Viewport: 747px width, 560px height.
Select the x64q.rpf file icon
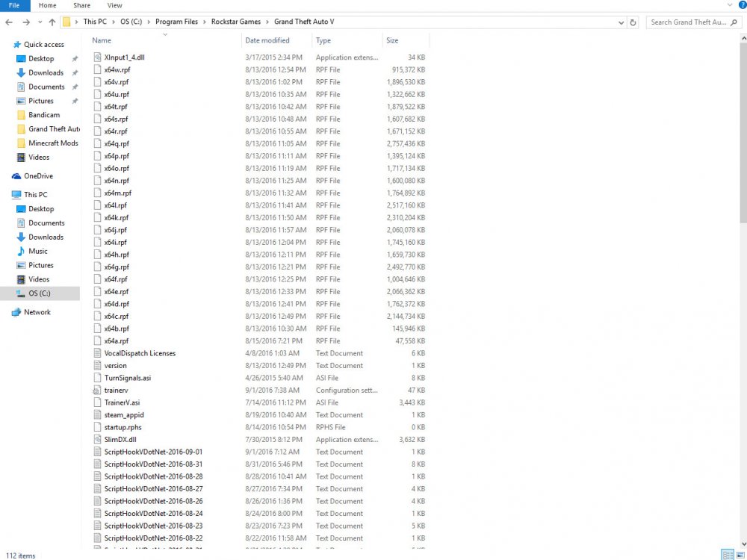click(97, 144)
